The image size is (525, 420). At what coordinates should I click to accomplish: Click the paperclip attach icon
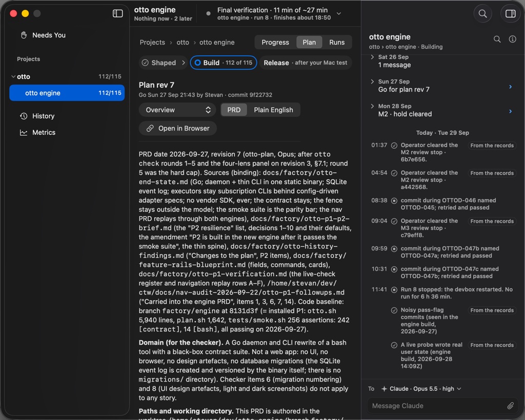(510, 406)
